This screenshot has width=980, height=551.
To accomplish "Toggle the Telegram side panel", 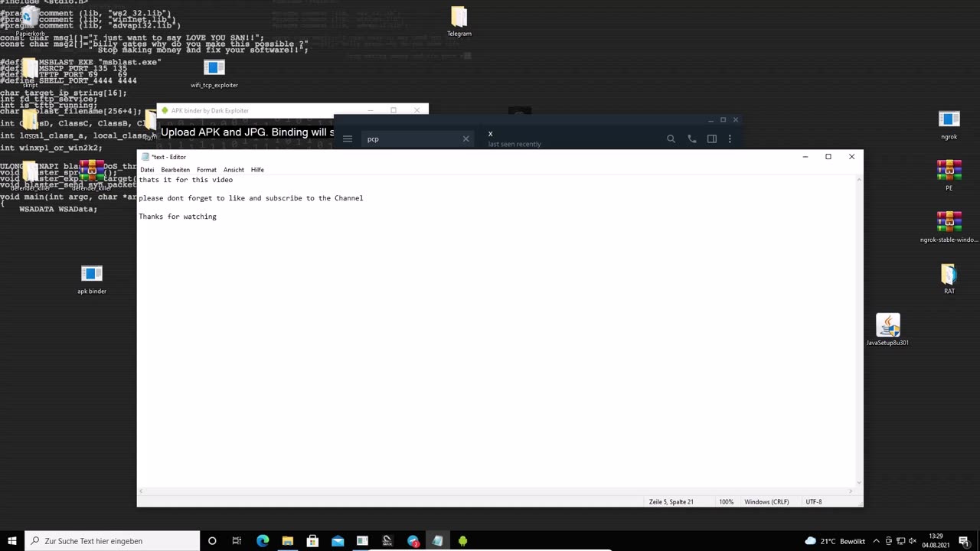I will tap(712, 139).
